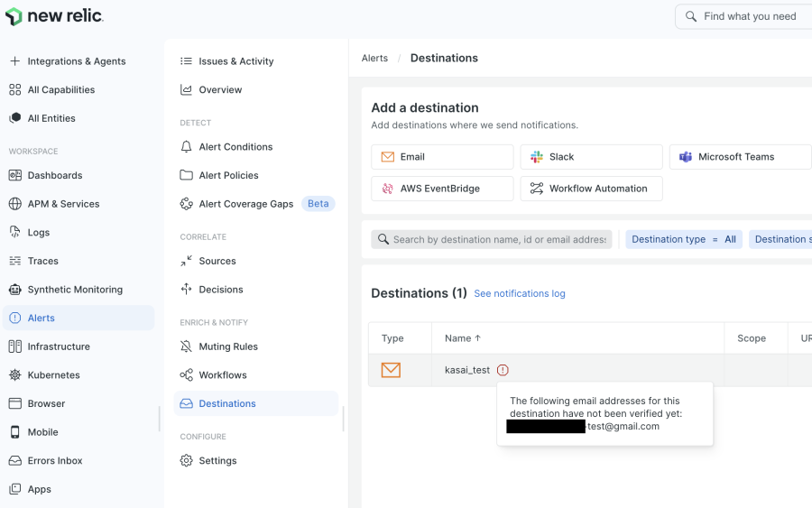The height and width of the screenshot is (508, 812).
Task: Click the Alert Conditions bell icon
Action: pos(186,146)
